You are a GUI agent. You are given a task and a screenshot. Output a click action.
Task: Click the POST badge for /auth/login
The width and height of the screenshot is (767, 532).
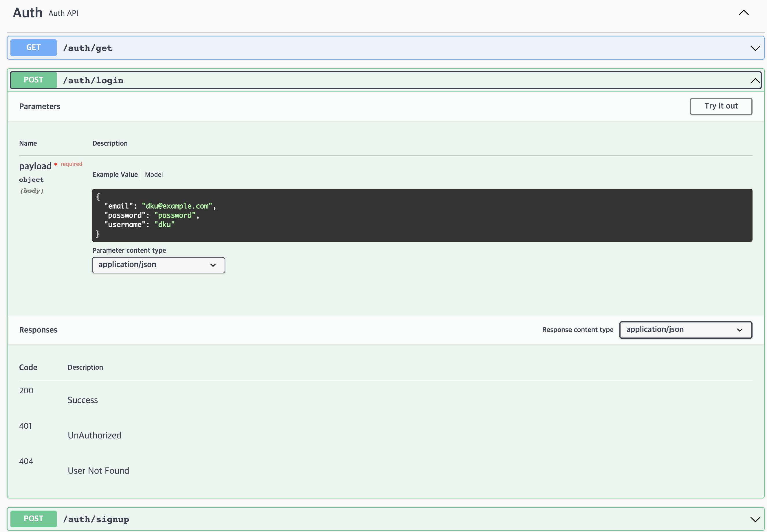tap(33, 80)
